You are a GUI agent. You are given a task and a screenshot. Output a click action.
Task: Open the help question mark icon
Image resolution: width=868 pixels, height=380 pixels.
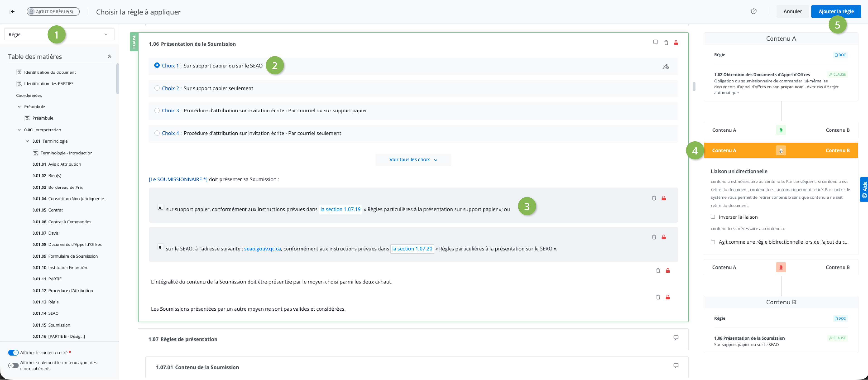tap(753, 11)
